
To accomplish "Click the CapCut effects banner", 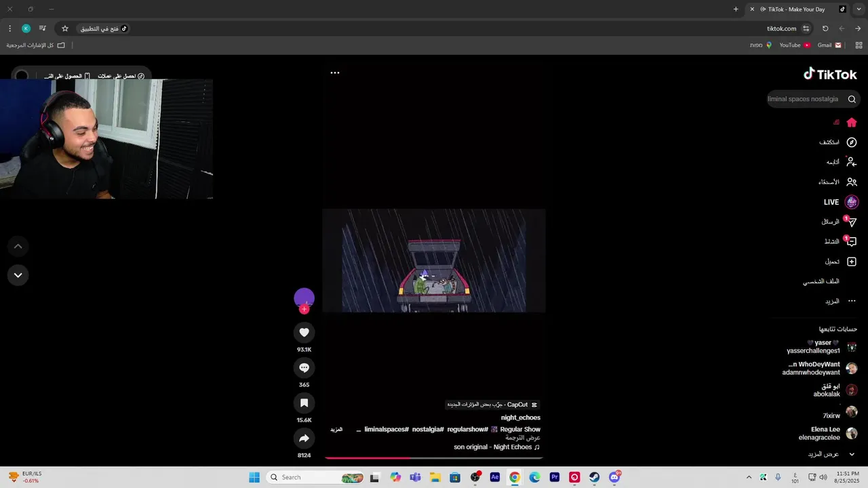I will point(492,405).
